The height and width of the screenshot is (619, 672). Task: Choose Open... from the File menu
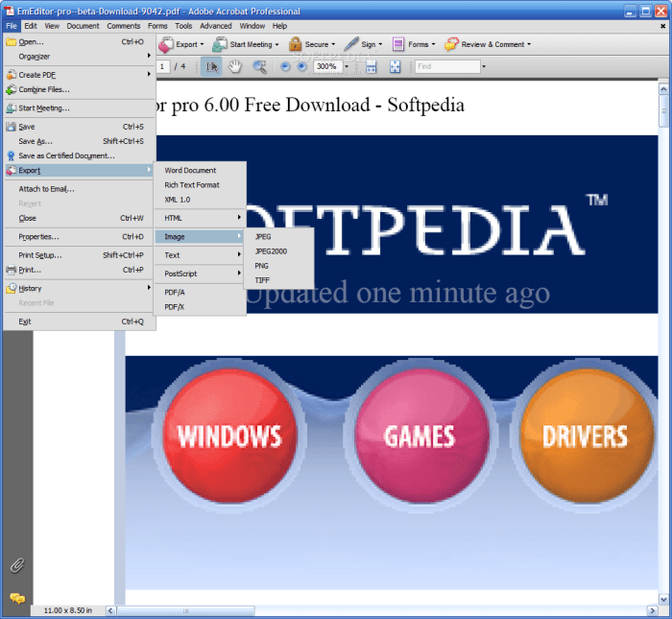pyautogui.click(x=80, y=42)
